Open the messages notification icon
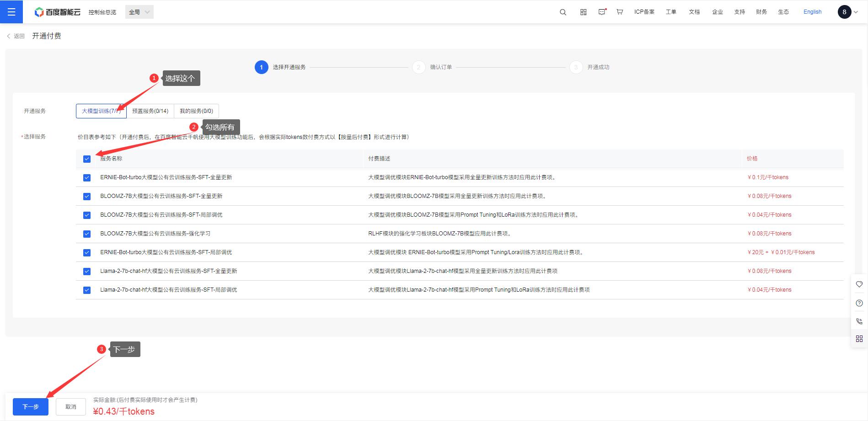The height and width of the screenshot is (421, 868). pyautogui.click(x=602, y=12)
